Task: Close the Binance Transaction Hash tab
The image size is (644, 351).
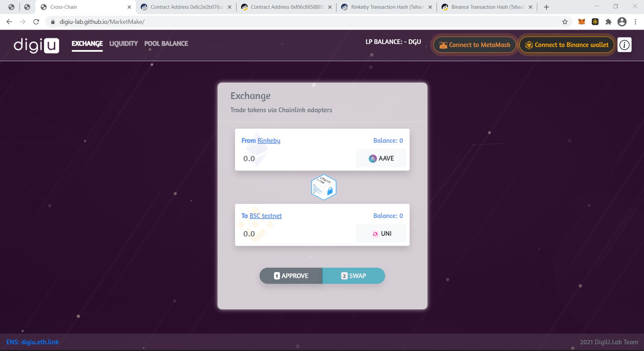Action: 531,7
